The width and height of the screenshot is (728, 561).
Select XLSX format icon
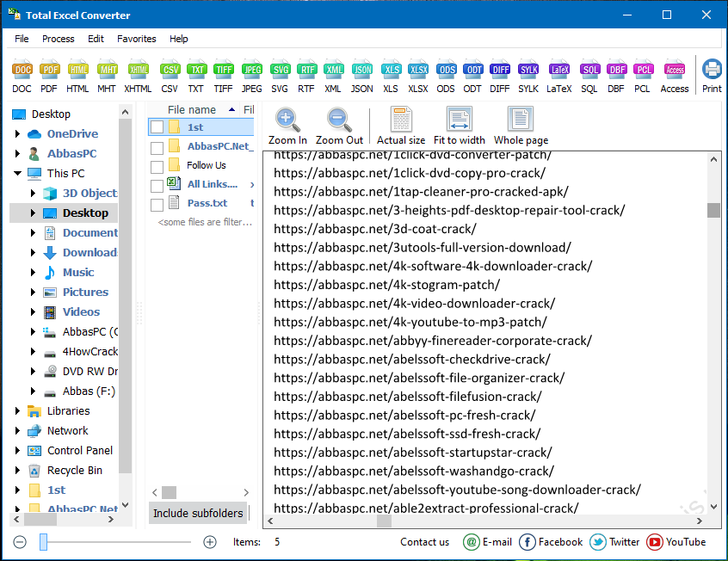418,77
